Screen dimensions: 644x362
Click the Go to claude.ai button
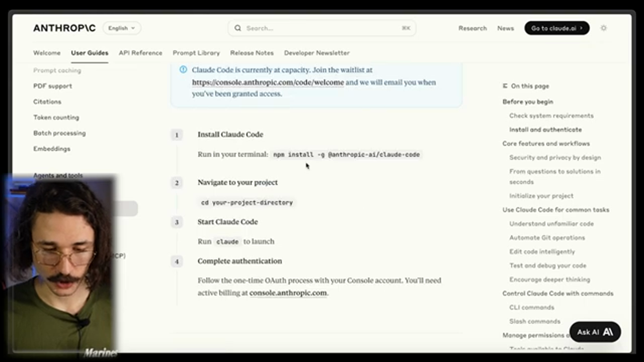click(x=557, y=28)
